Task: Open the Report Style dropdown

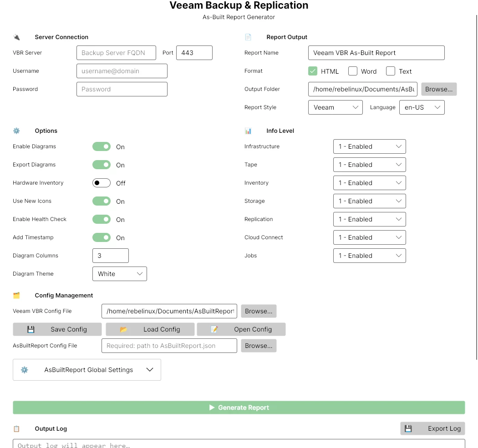Action: point(336,107)
